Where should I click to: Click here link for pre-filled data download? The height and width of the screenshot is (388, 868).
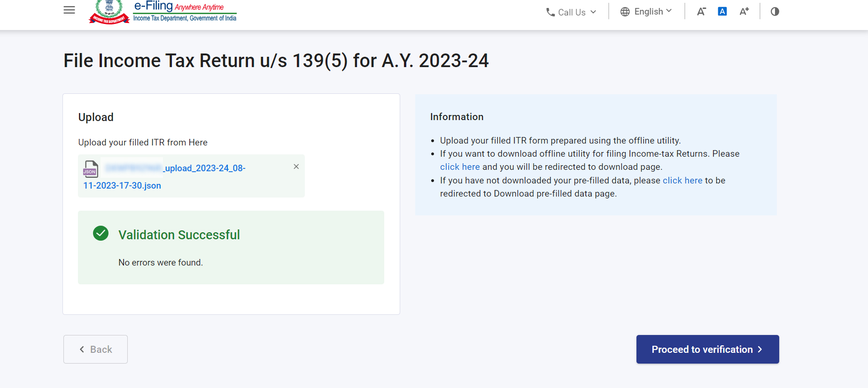(682, 181)
